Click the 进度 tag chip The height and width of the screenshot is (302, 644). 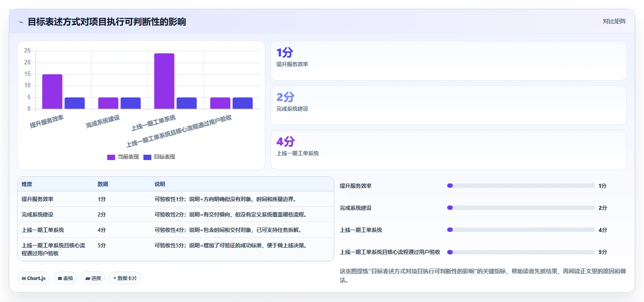coord(93,278)
